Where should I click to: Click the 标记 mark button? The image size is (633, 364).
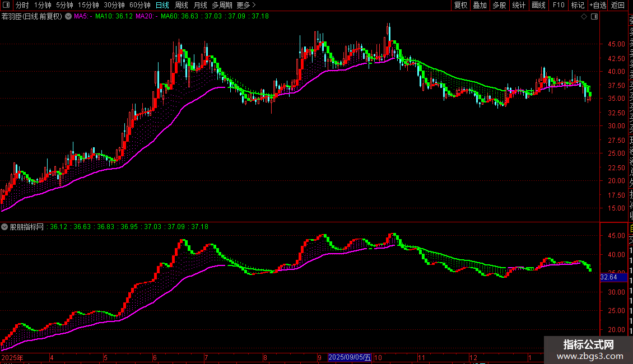pyautogui.click(x=578, y=5)
